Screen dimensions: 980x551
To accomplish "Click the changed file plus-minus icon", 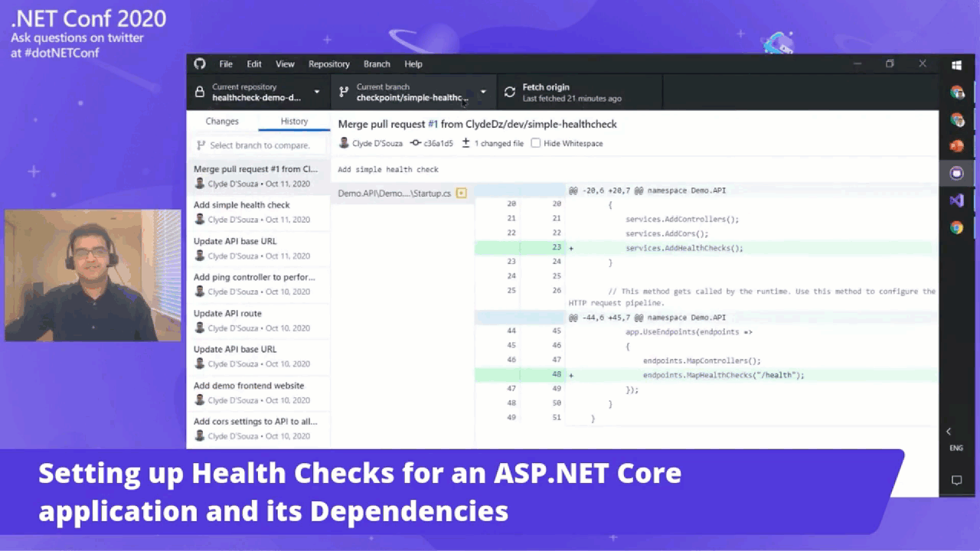I will (x=465, y=143).
